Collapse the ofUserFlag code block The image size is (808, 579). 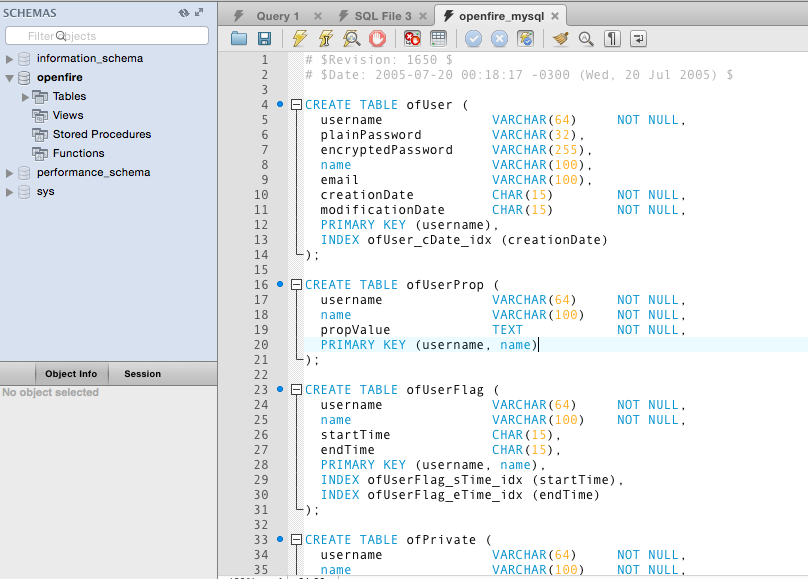coord(296,389)
